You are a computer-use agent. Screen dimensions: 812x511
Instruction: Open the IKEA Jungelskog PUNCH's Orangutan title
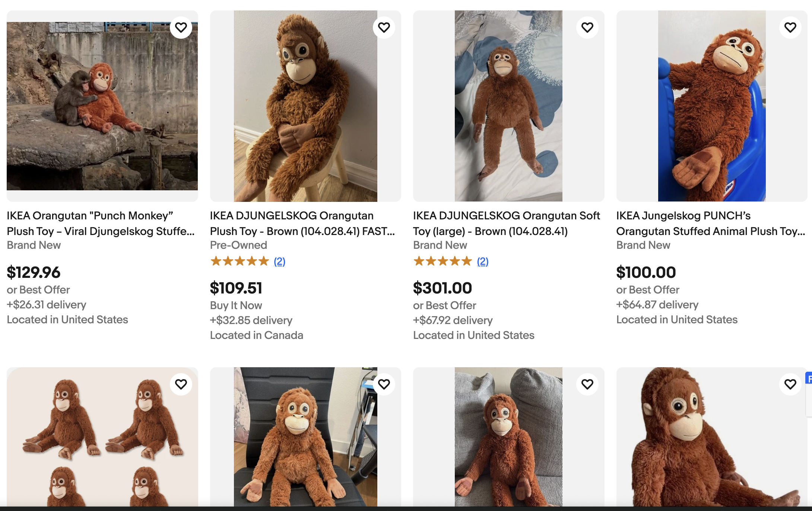pos(711,223)
